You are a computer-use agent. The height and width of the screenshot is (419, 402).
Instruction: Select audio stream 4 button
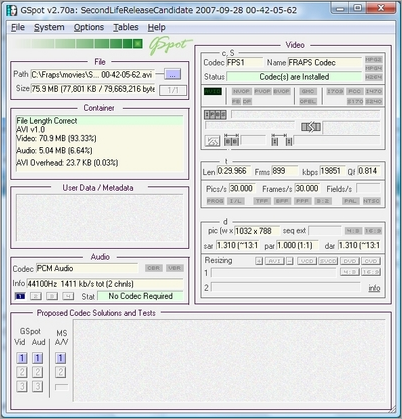[x=68, y=296]
